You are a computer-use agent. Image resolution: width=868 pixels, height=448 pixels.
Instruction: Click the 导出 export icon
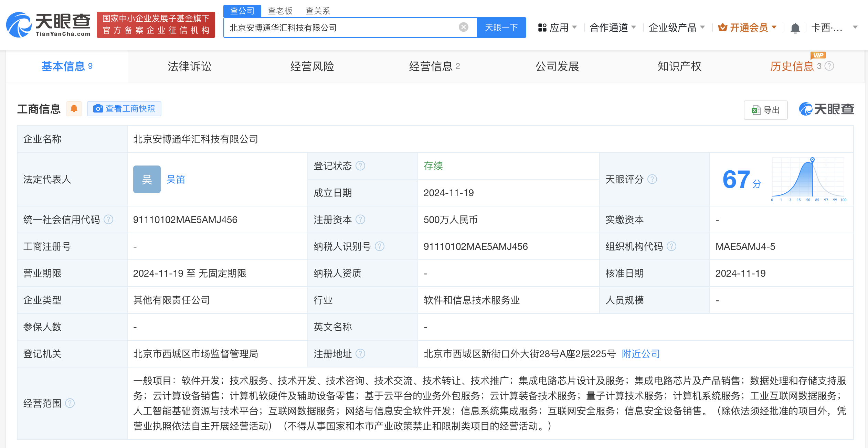tap(755, 109)
